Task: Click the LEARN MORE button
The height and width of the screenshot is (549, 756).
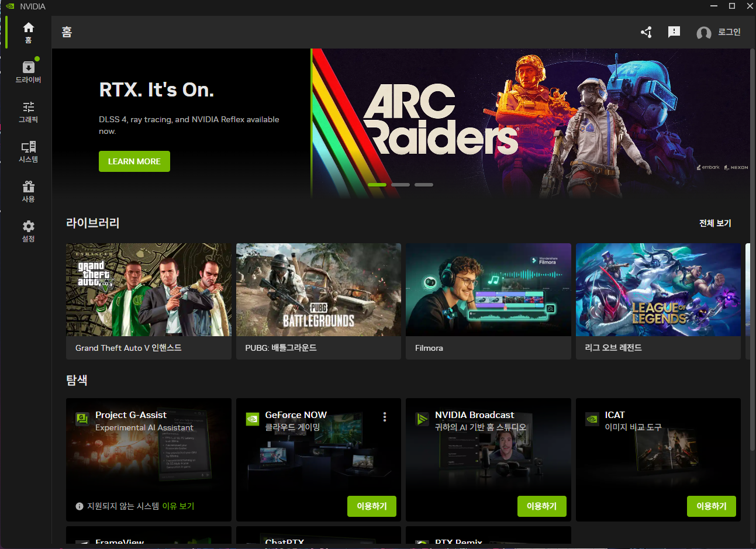Action: 134,161
